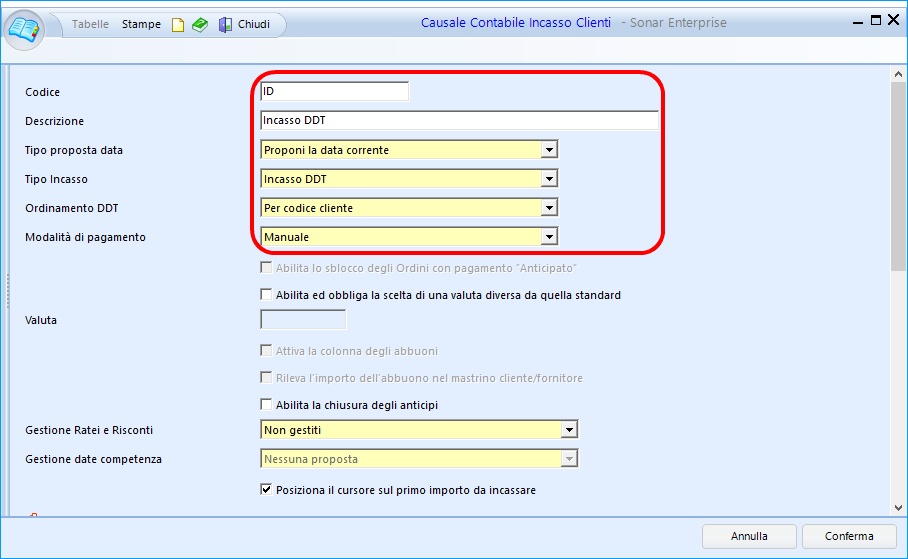Toggle Abilita la chiusura degli anticipi

[266, 405]
